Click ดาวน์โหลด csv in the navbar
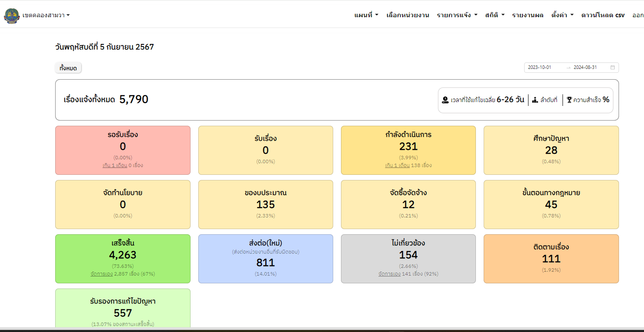Viewport: 644px width, 332px height. pyautogui.click(x=603, y=15)
